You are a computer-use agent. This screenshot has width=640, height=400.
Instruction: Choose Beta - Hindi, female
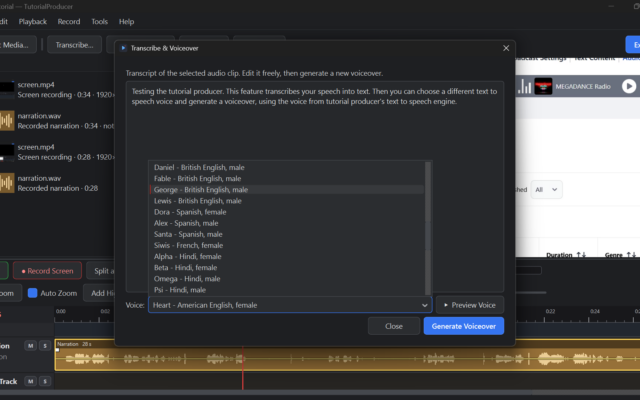287,268
